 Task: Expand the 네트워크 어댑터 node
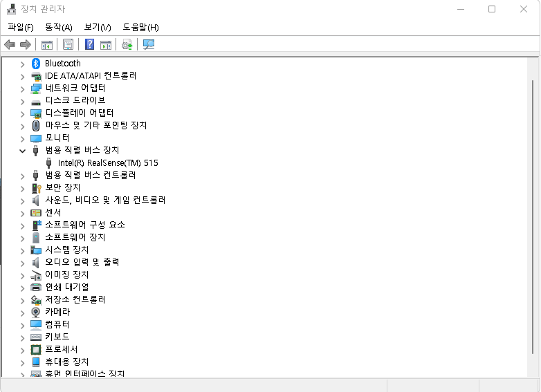[22, 89]
